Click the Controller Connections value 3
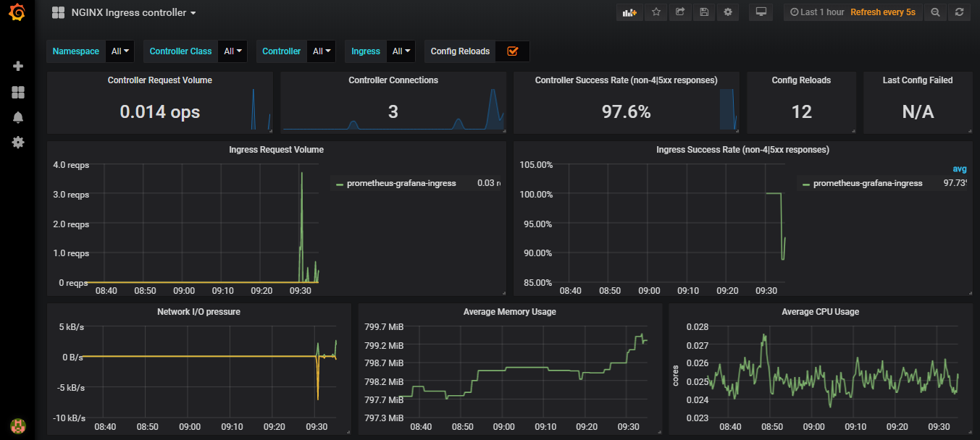Image resolution: width=980 pixels, height=440 pixels. [393, 111]
